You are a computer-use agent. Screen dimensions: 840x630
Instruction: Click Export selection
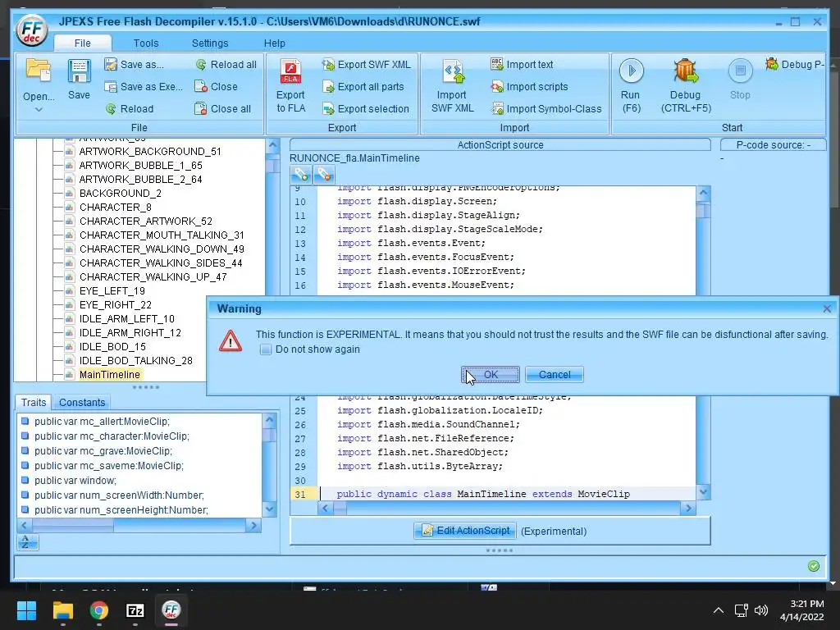click(x=365, y=109)
